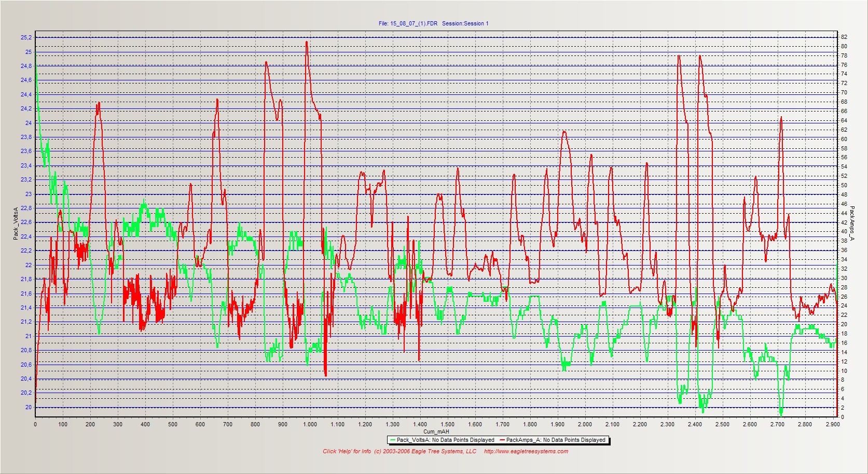The image size is (868, 474).
Task: Click the '2.700' tick label on the Cum_mAH axis
Action: tap(777, 424)
